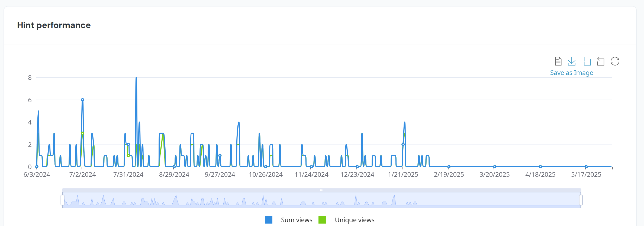The image size is (644, 226).
Task: Open the chart Data View icon
Action: [x=558, y=61]
